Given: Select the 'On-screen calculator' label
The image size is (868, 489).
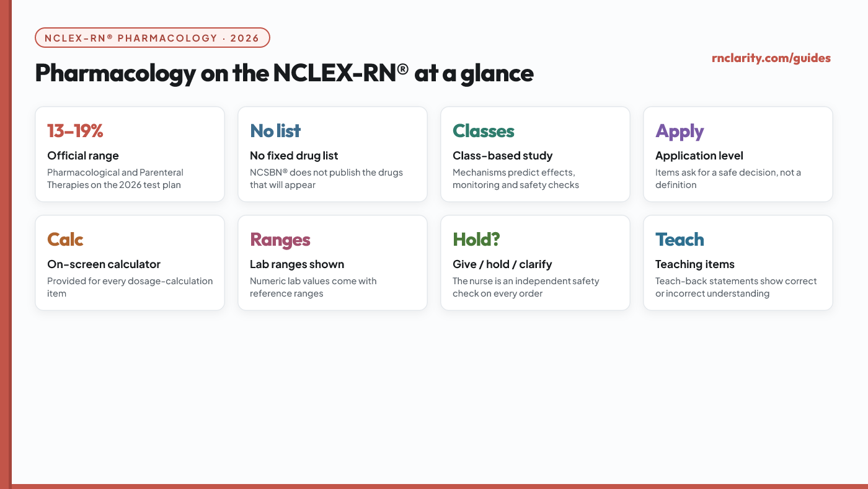Looking at the screenshot, I should coord(104,264).
